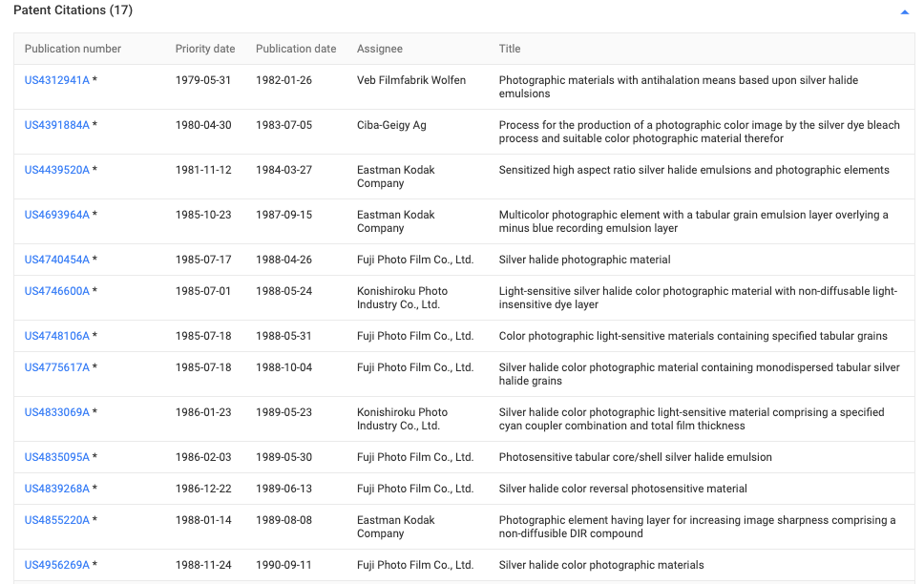The height and width of the screenshot is (584, 924).
Task: Open patent link US4835095A
Action: tap(57, 457)
